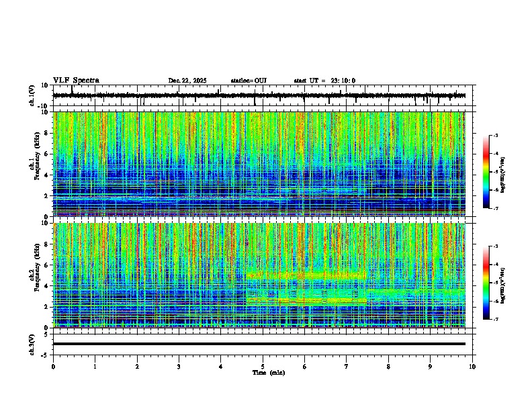
Task: Click the "1" tick label on the time axis
Action: pos(95,367)
